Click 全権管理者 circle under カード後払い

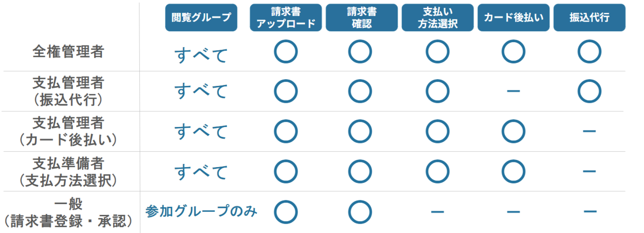tap(513, 52)
